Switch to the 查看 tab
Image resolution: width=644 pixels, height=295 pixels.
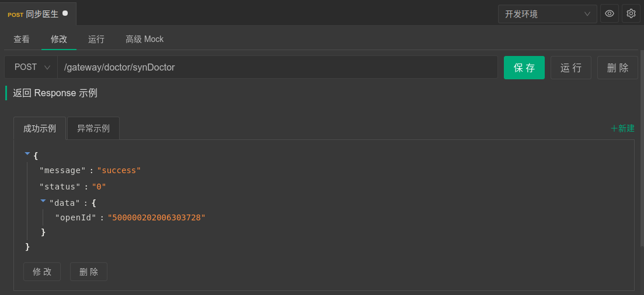pyautogui.click(x=22, y=39)
